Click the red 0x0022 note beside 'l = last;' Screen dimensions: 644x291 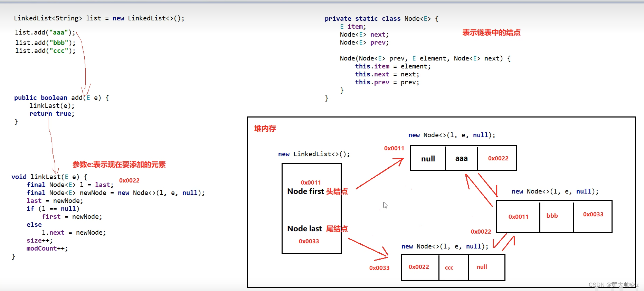pyautogui.click(x=129, y=180)
